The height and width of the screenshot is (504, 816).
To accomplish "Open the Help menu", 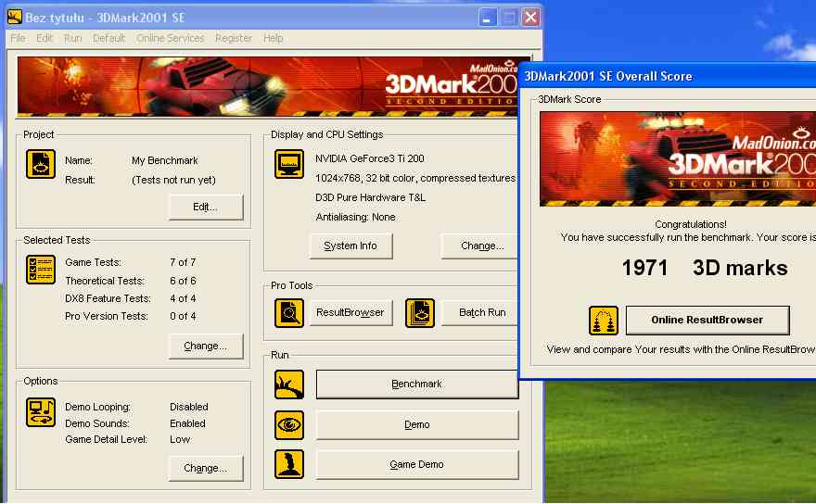I will [274, 38].
